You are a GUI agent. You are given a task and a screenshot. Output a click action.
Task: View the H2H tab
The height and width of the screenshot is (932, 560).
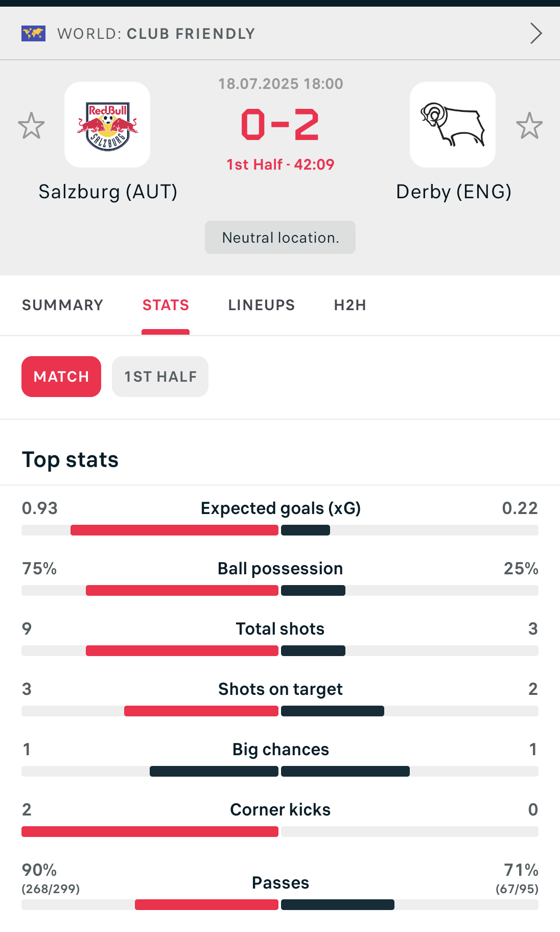[350, 305]
